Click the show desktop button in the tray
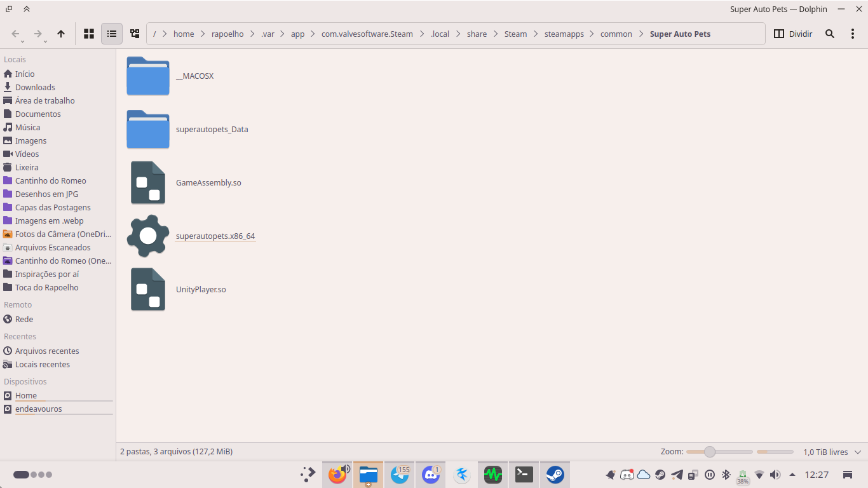Screen dimensions: 868x488 click(x=847, y=475)
